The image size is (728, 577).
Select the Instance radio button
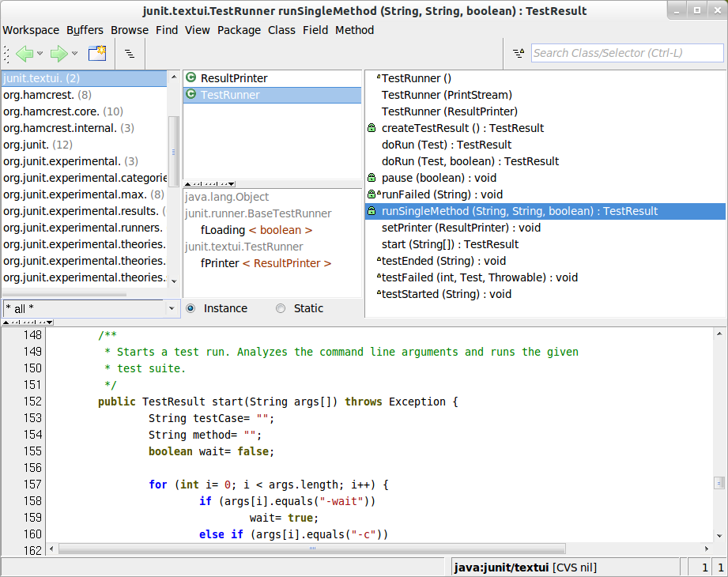click(x=190, y=308)
